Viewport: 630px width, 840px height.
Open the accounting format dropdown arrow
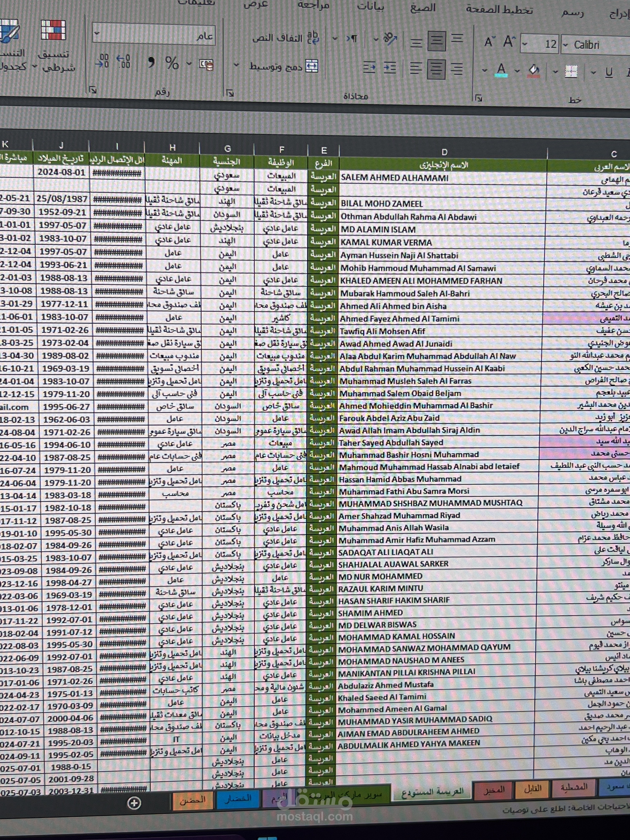(x=189, y=63)
